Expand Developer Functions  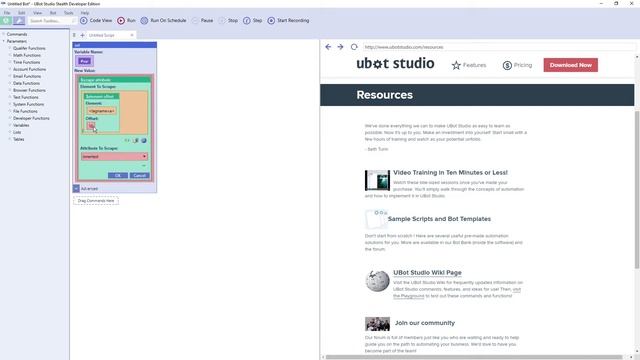pos(10,118)
